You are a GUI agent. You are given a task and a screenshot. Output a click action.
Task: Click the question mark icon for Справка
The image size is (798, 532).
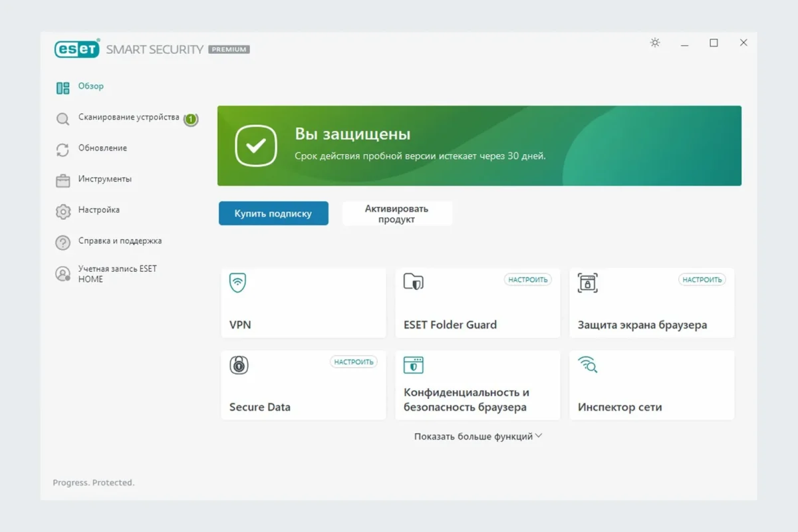[x=63, y=243]
